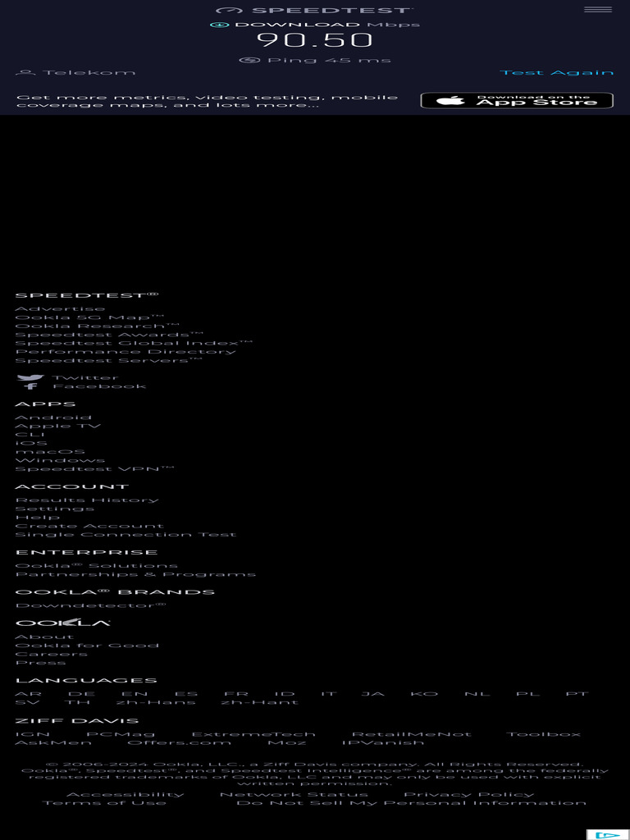Open Performance Directory link
630x840 pixels.
point(126,351)
